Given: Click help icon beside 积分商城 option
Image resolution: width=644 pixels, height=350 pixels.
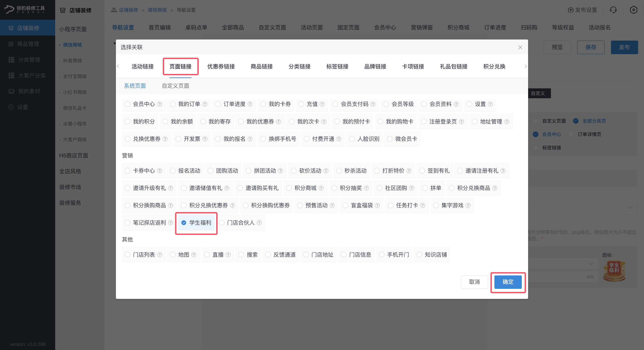Looking at the screenshot, I should tap(321, 188).
